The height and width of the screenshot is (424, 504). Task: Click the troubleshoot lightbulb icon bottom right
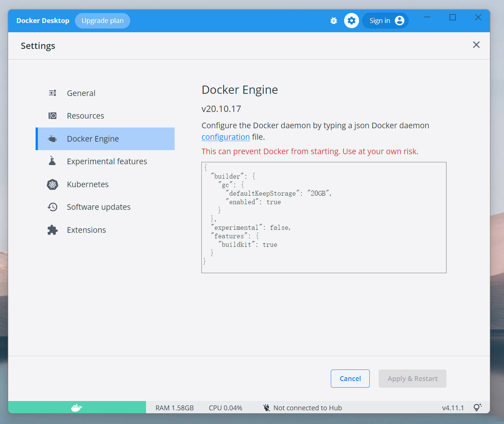point(477,407)
